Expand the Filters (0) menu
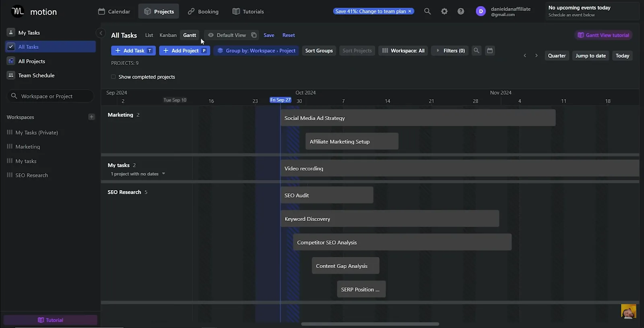 [x=450, y=50]
